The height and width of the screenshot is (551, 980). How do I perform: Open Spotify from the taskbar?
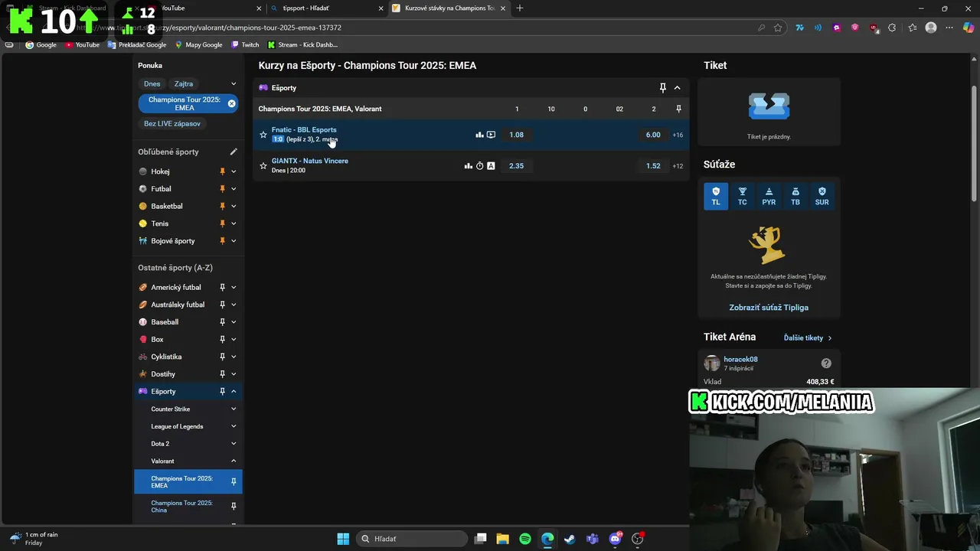pos(525,539)
